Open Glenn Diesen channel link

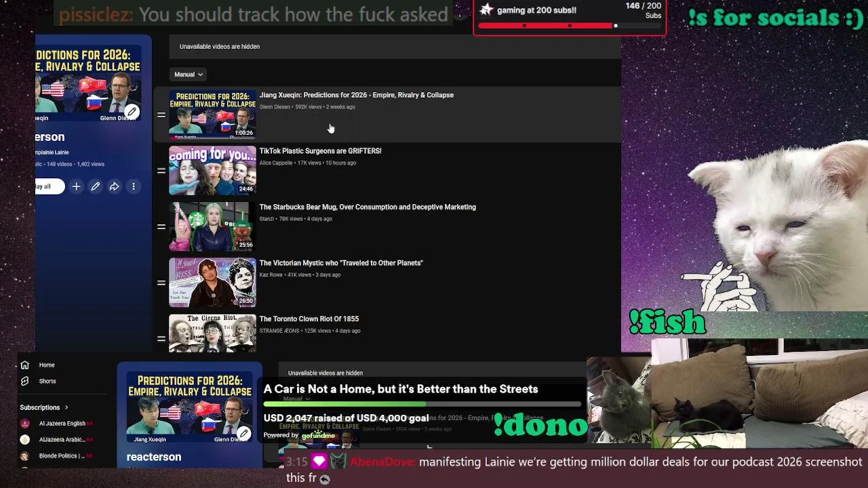(275, 107)
